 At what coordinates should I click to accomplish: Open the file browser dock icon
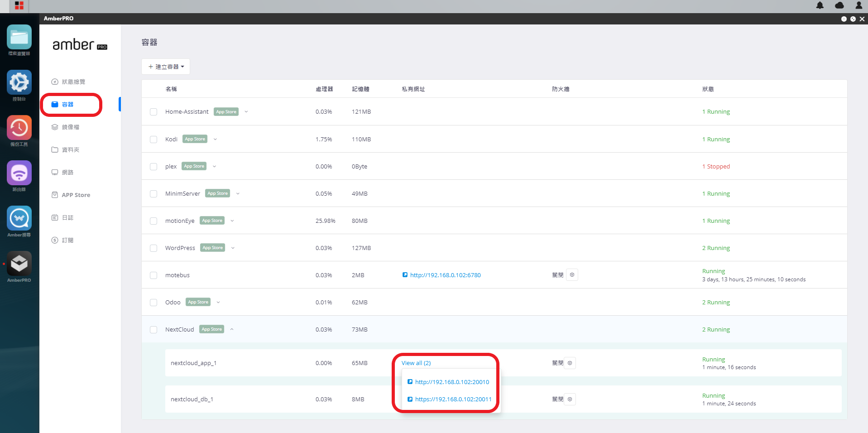point(19,37)
